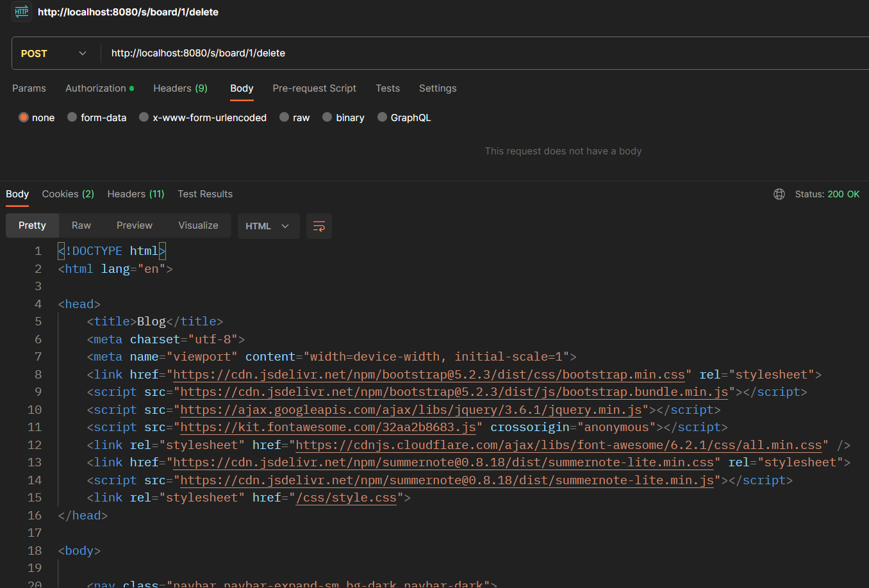Click the Status: 200 OK indicator

[x=827, y=194]
